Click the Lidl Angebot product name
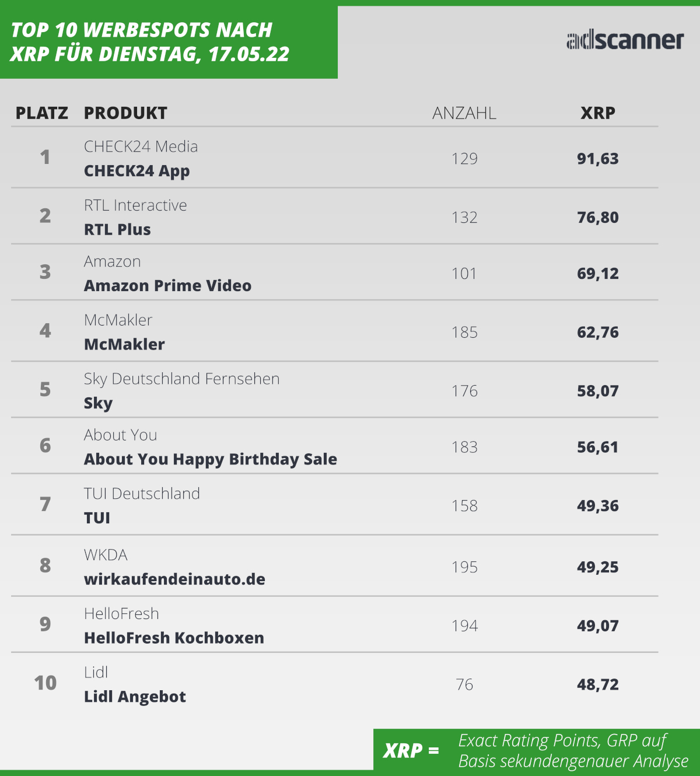 (135, 697)
